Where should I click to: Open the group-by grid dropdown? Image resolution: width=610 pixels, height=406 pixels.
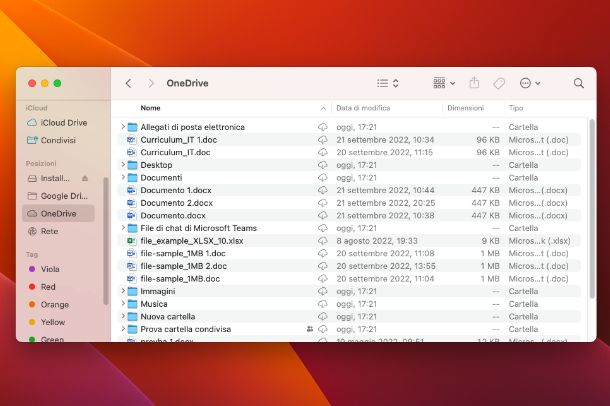pyautogui.click(x=444, y=83)
